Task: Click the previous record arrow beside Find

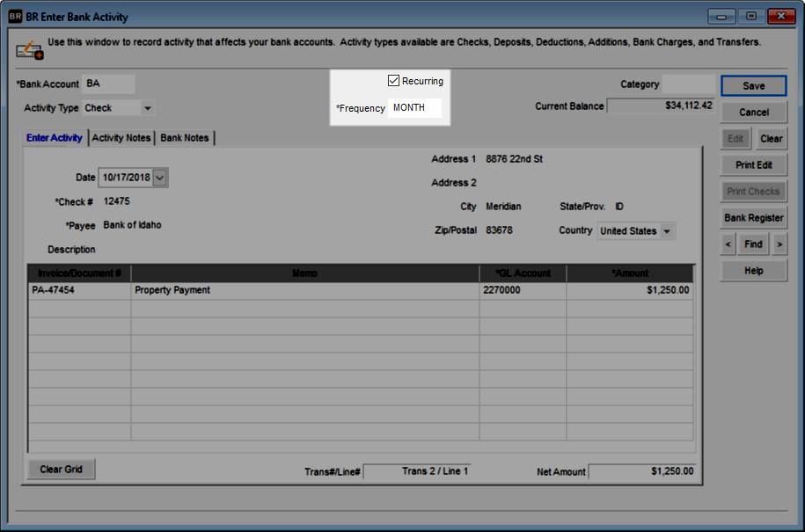Action: point(728,244)
